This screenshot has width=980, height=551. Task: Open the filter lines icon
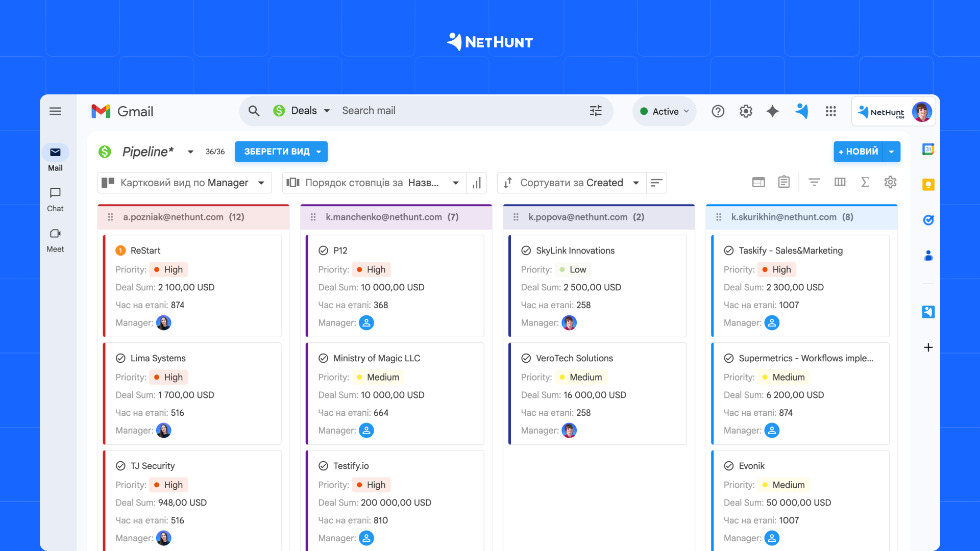pyautogui.click(x=814, y=182)
